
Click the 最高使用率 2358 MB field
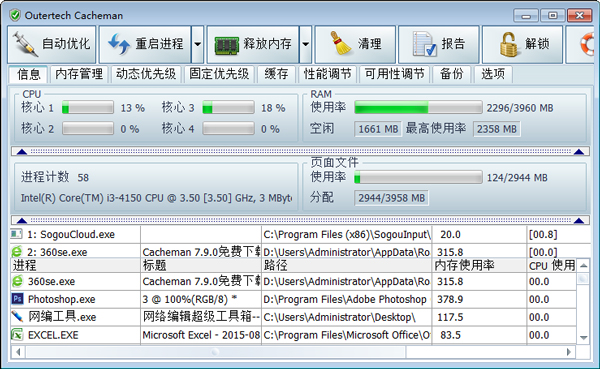tap(497, 129)
